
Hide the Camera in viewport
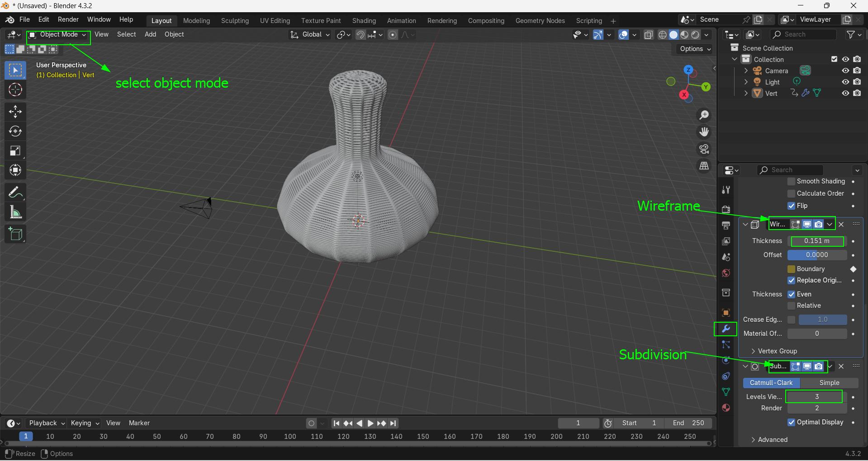(845, 71)
